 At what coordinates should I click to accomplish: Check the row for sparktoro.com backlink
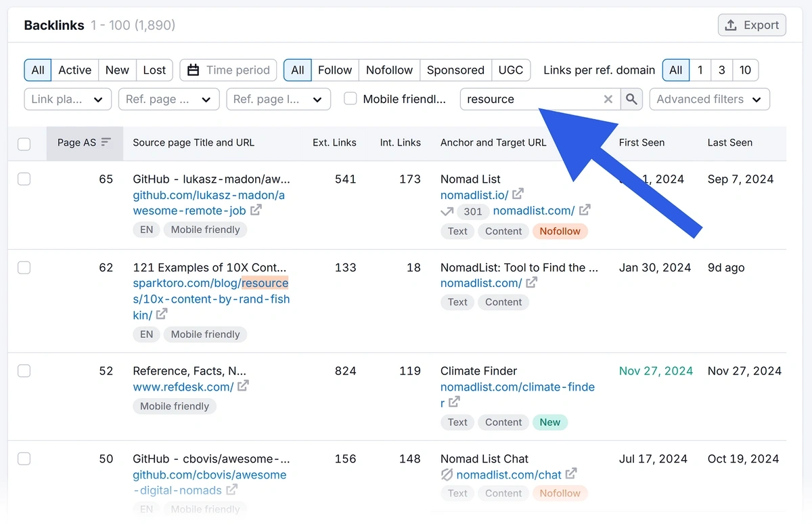[x=24, y=267]
